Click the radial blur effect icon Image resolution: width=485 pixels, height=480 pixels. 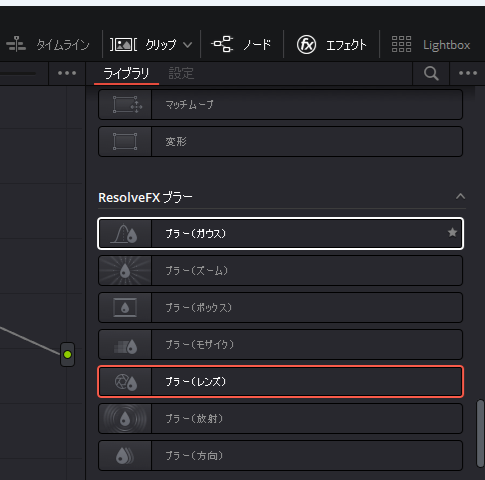tap(125, 419)
